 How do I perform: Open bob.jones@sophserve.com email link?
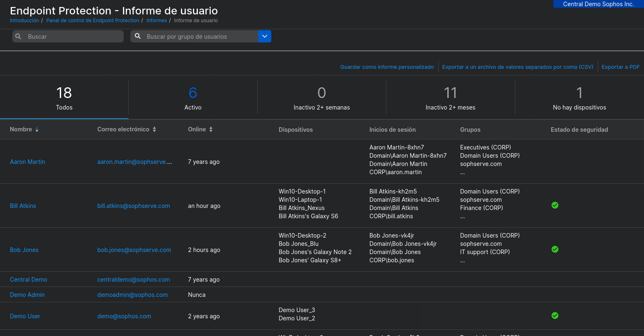coord(134,250)
